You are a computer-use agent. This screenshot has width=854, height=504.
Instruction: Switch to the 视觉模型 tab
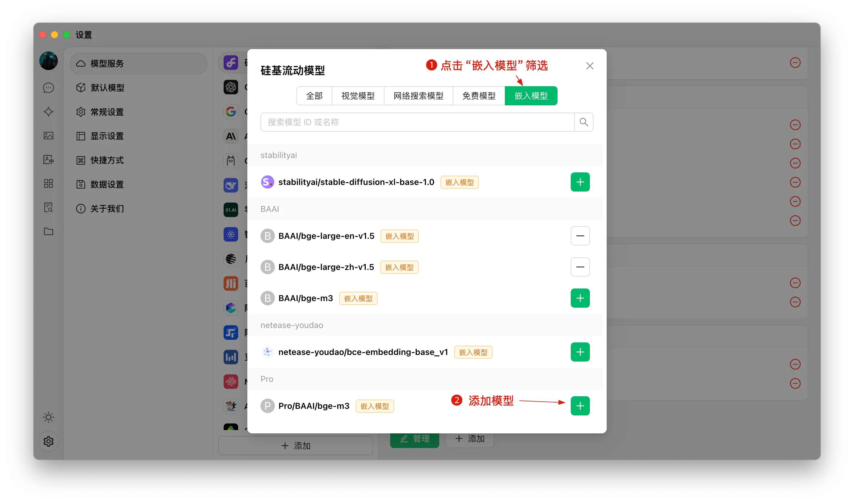pyautogui.click(x=358, y=96)
